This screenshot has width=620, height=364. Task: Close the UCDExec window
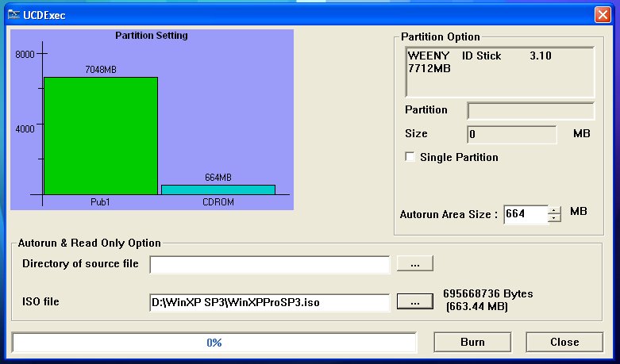603,15
